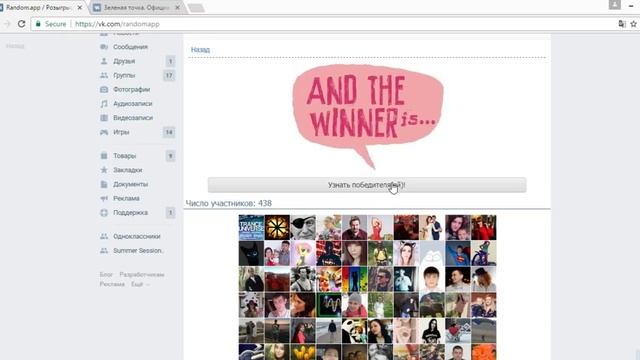The height and width of the screenshot is (360, 640).
Task: Click the Реклама footer link
Action: [x=112, y=284]
